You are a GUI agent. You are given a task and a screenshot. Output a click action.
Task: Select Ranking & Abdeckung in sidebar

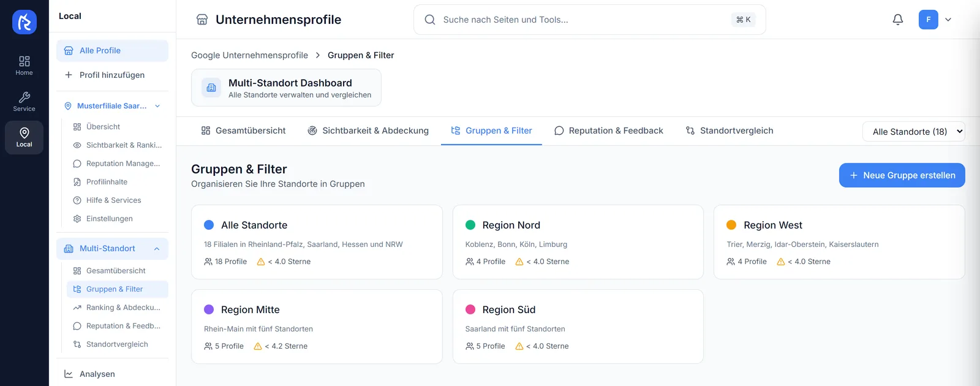116,308
